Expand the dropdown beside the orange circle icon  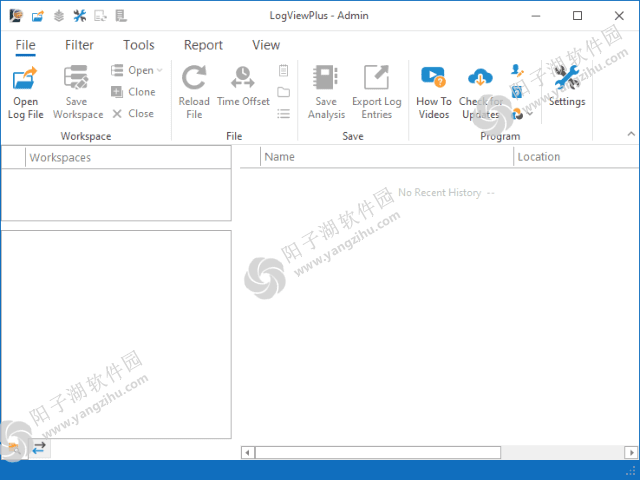tap(530, 114)
